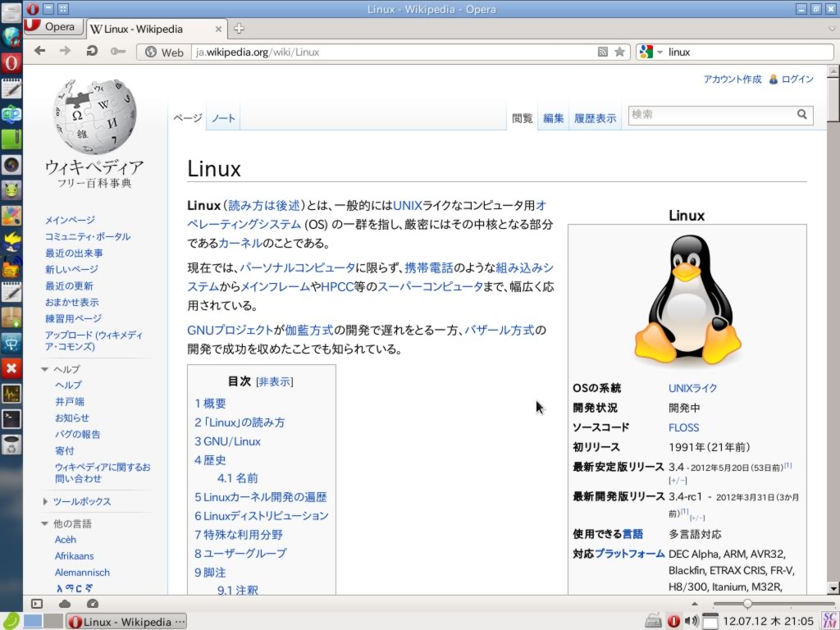Image resolution: width=840 pixels, height=630 pixels.
Task: Go forward with the forward arrow
Action: point(65,51)
